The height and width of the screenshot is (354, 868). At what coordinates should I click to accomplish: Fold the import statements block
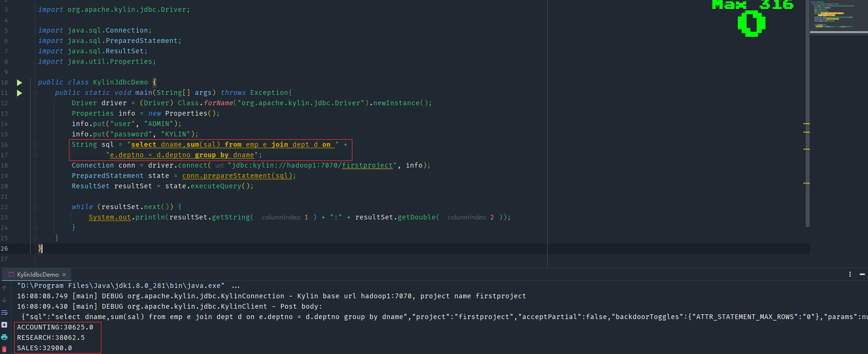pos(35,9)
